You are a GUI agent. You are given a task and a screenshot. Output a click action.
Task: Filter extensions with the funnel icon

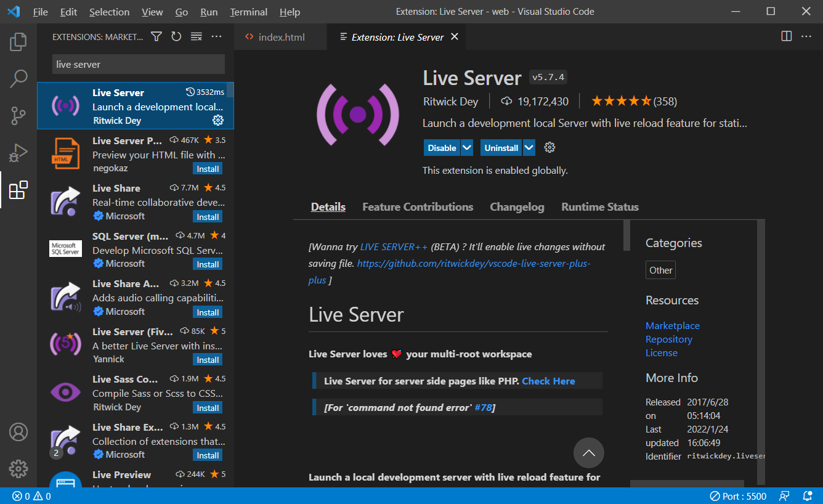[156, 37]
